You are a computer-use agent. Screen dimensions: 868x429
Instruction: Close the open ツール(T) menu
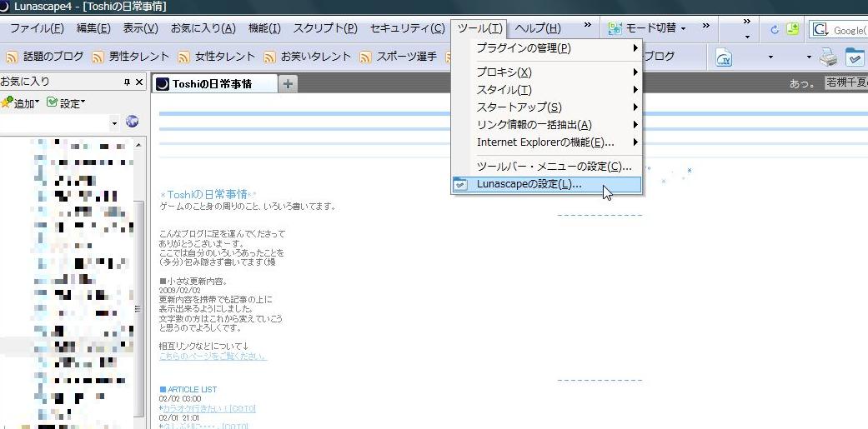coord(480,28)
